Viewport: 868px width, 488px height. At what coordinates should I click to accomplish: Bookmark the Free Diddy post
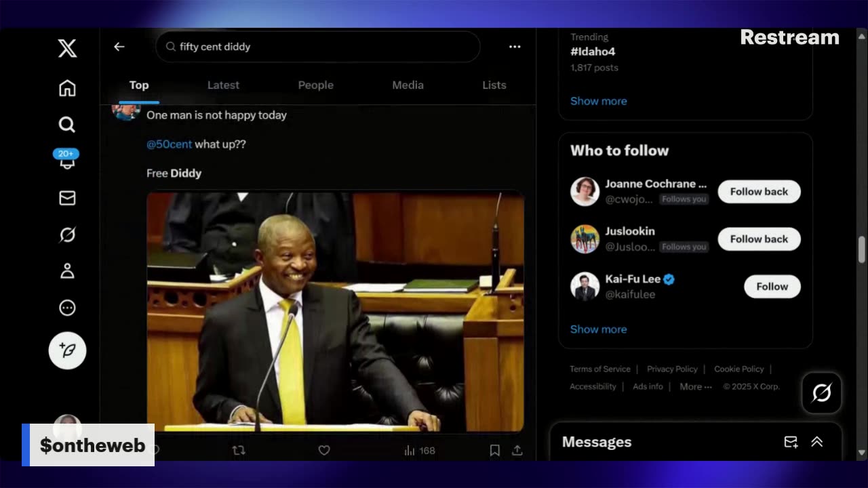click(495, 450)
